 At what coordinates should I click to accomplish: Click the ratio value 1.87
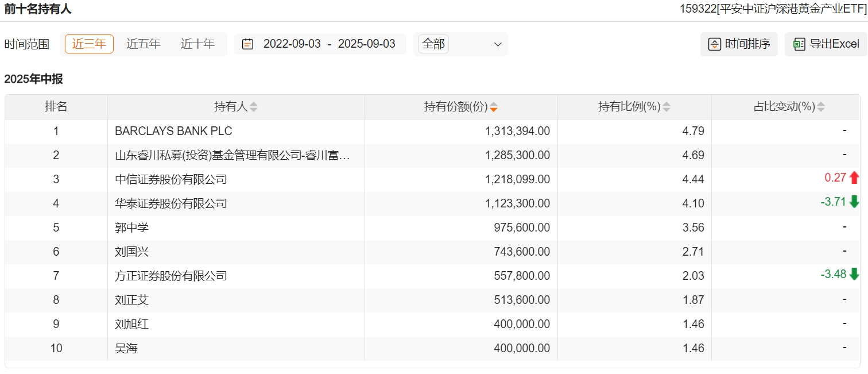click(x=694, y=300)
